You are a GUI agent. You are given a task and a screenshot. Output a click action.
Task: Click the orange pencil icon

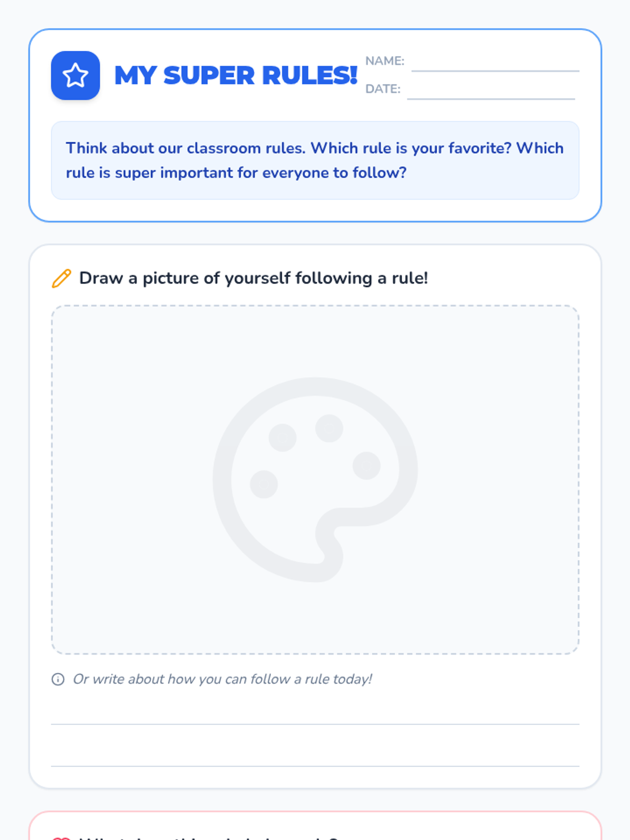61,278
